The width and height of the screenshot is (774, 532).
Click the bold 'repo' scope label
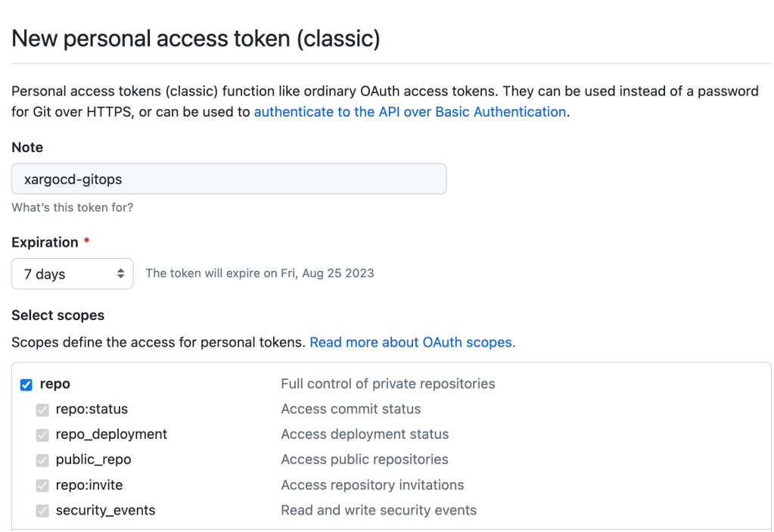point(54,384)
